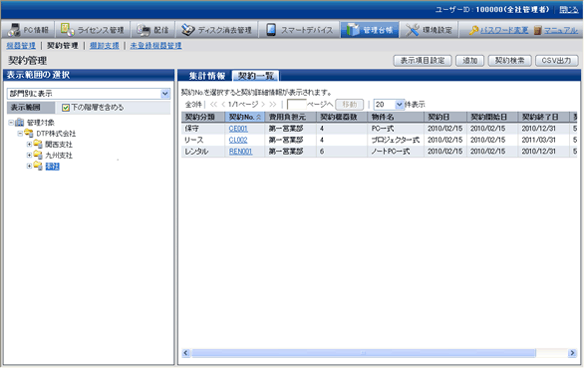Click the DTP株式会社 folder icon
The height and width of the screenshot is (368, 584).
[x=29, y=133]
